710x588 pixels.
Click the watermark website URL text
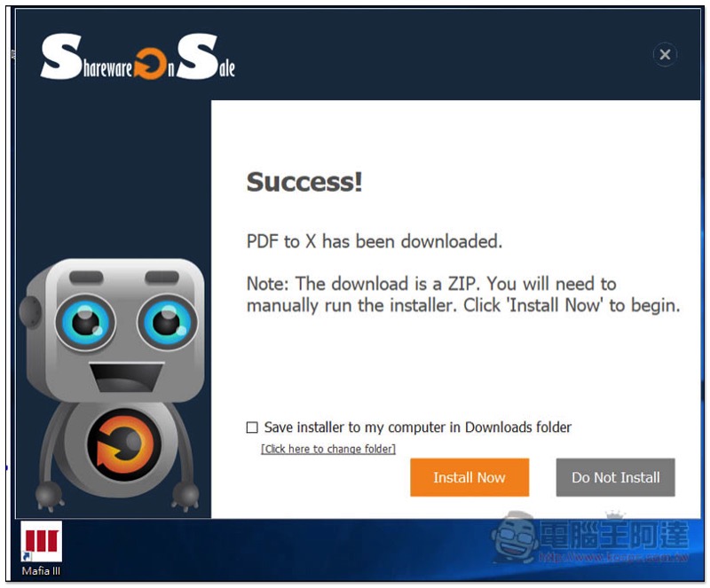click(x=614, y=557)
